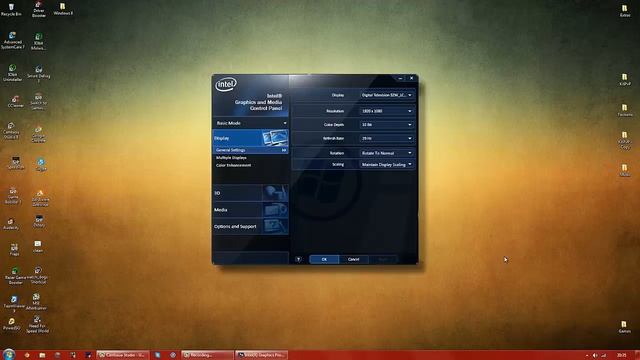
Task: Launch IObit Uninstaller desktop icon
Action: [12, 73]
